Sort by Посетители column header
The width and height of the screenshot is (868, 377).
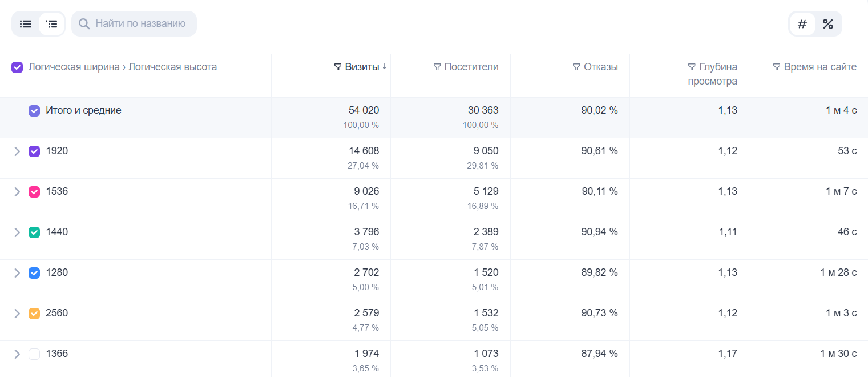[471, 67]
